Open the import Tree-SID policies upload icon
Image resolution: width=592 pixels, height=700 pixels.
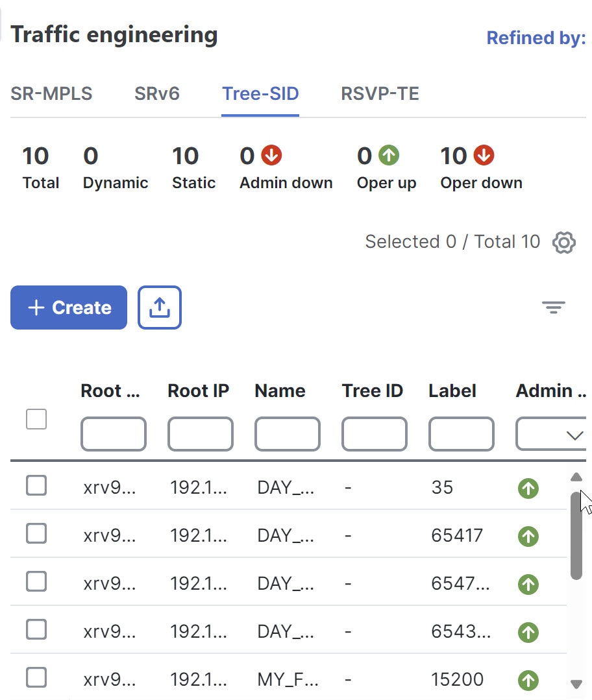point(159,307)
